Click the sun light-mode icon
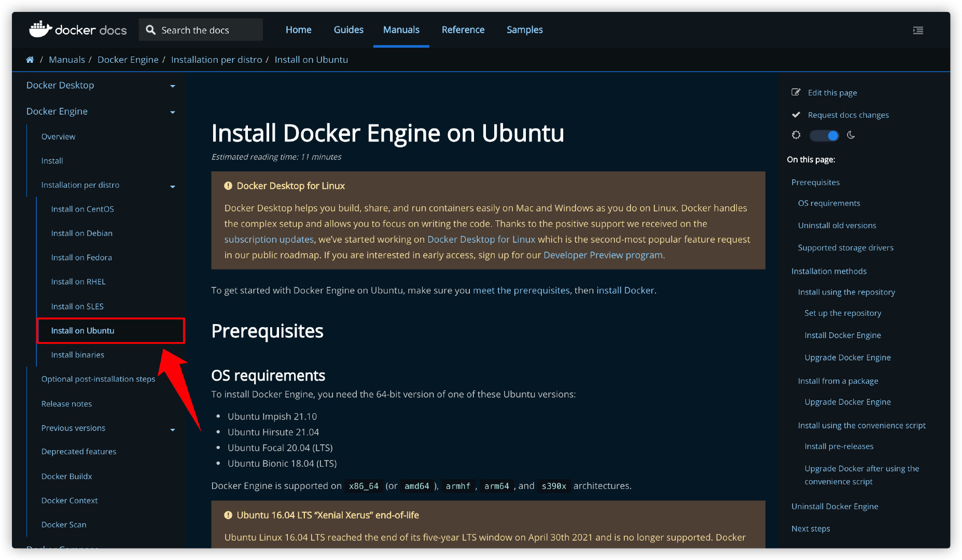The height and width of the screenshot is (560, 962). pyautogui.click(x=796, y=135)
